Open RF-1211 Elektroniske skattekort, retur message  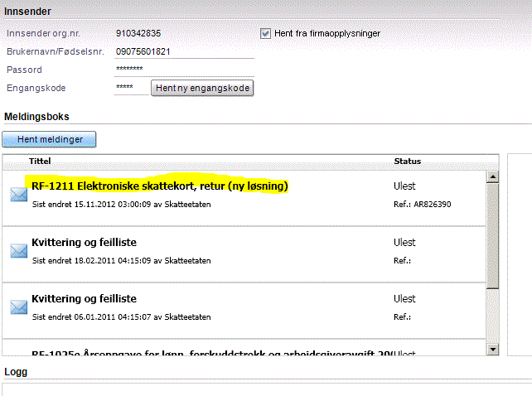tap(159, 186)
